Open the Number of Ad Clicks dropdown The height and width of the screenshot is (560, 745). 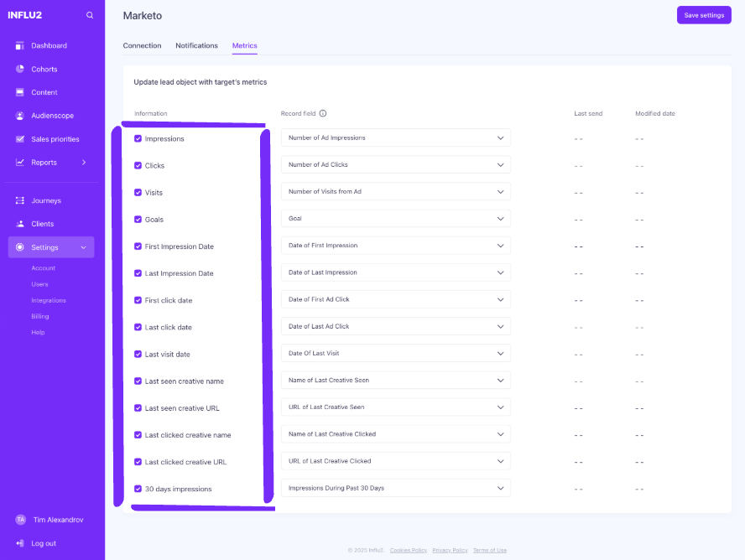click(x=396, y=164)
